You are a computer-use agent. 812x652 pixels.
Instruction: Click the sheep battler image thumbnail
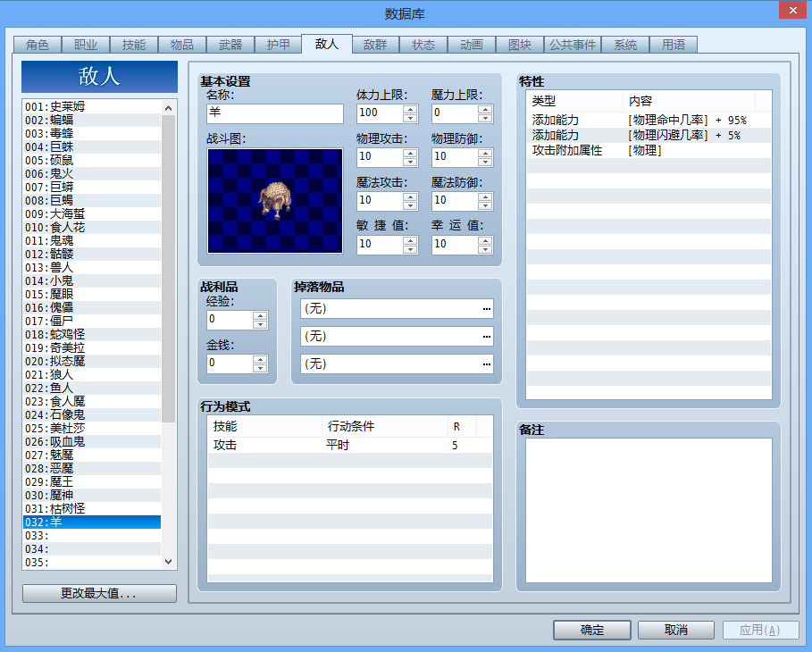[x=275, y=201]
